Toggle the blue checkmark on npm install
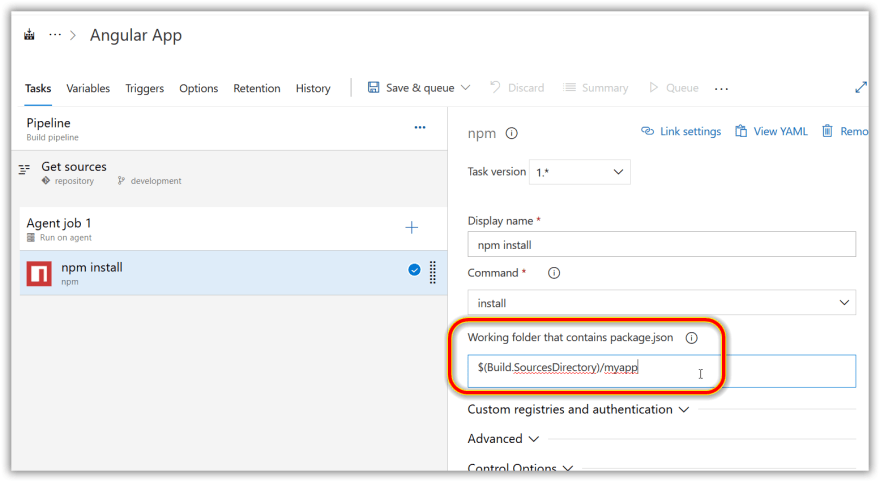Screen dimensions: 880x482 pos(414,270)
